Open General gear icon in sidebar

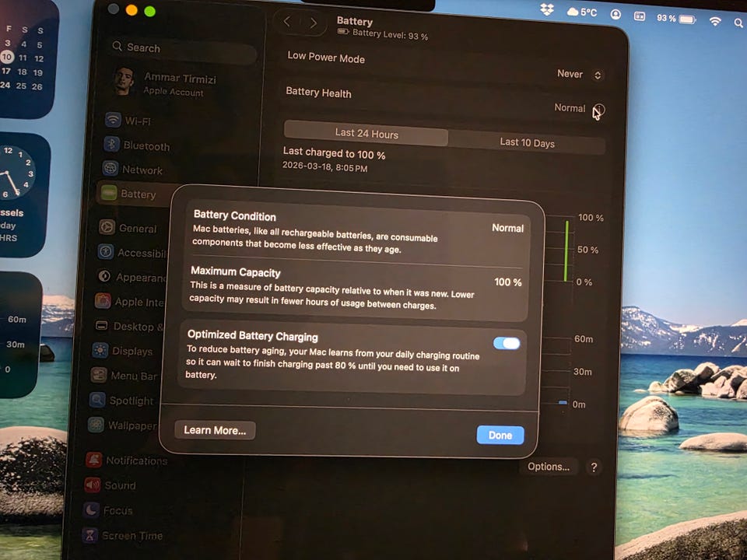[107, 227]
